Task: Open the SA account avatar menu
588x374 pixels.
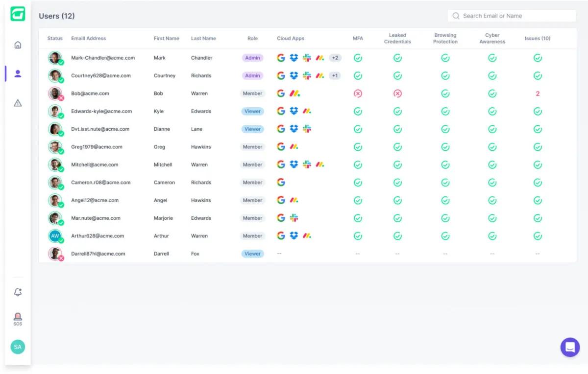Action: [18, 347]
